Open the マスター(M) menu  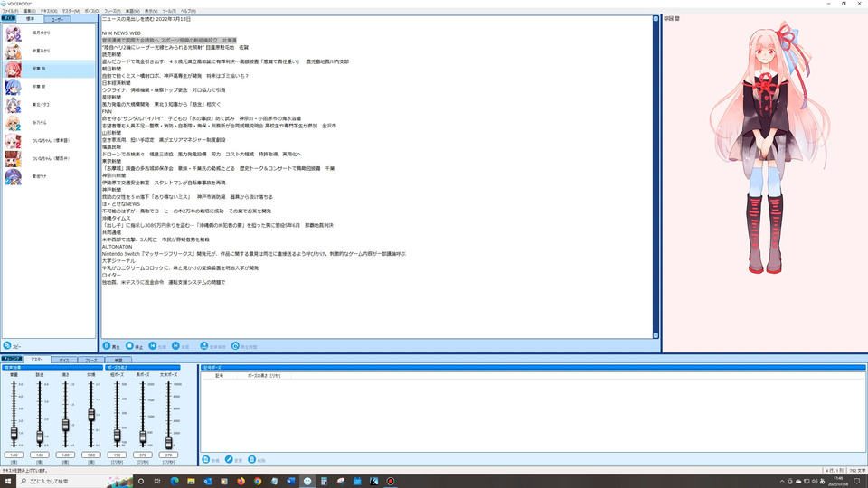click(x=71, y=11)
